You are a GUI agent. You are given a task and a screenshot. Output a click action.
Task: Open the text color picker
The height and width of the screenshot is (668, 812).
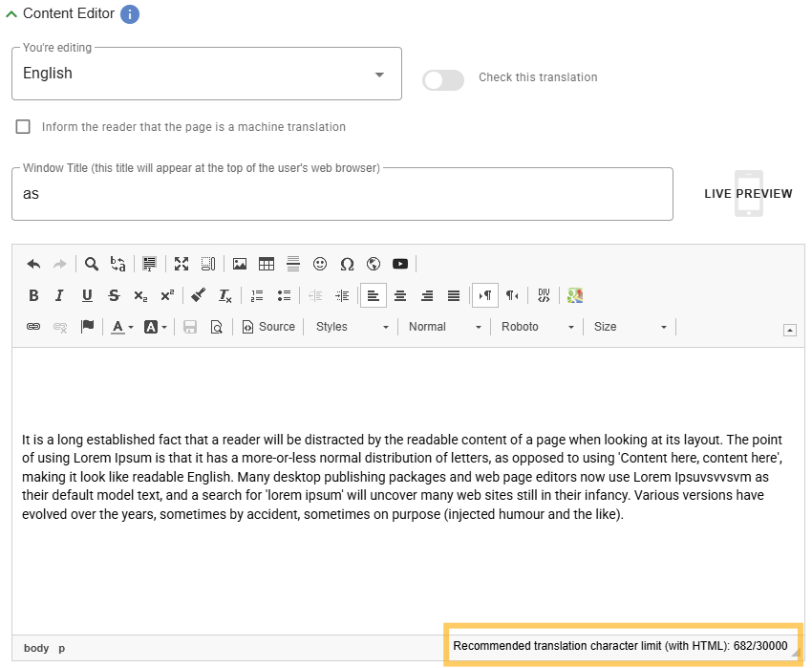[121, 327]
